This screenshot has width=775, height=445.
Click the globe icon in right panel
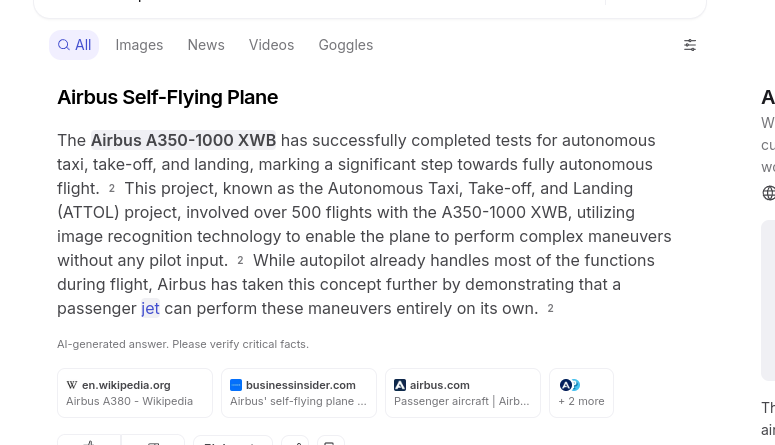point(769,193)
